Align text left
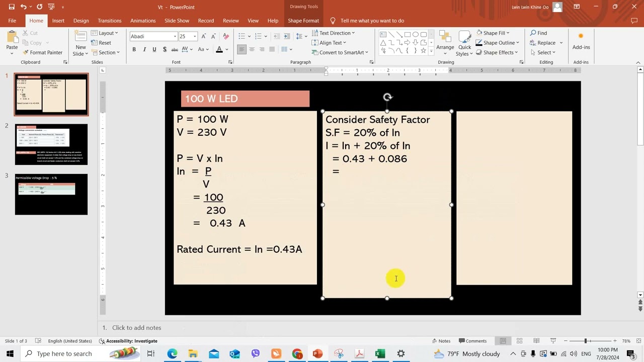The image size is (644, 362). click(242, 49)
